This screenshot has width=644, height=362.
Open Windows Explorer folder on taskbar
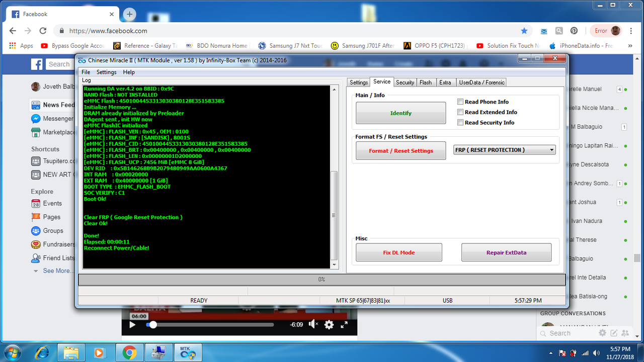(71, 352)
